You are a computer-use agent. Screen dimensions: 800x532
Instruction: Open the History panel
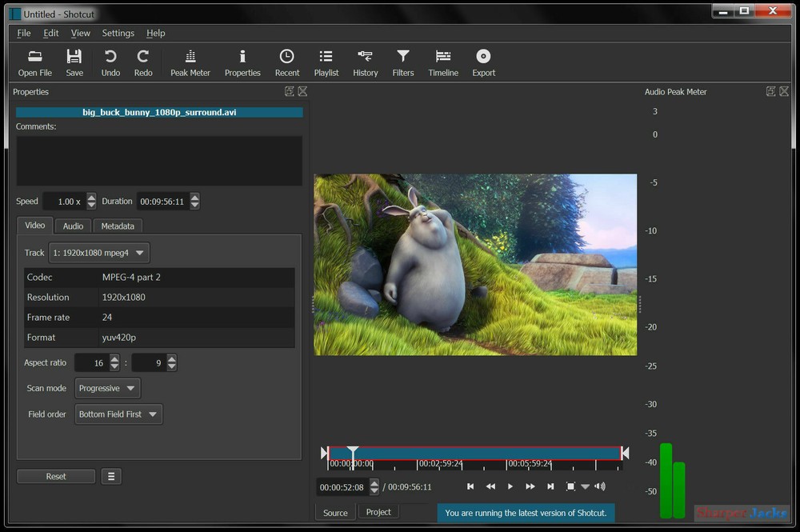point(365,62)
